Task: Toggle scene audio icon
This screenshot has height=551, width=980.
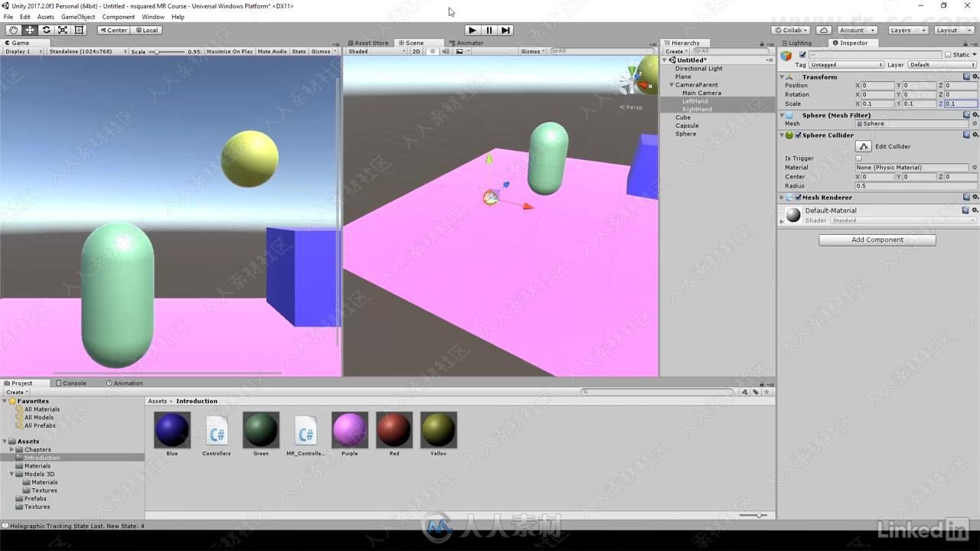Action: [x=446, y=51]
